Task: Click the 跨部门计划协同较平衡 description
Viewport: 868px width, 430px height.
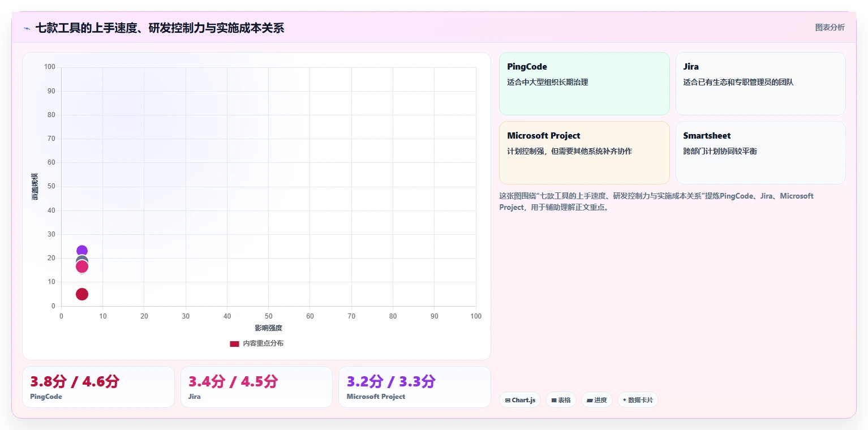Action: (x=720, y=151)
